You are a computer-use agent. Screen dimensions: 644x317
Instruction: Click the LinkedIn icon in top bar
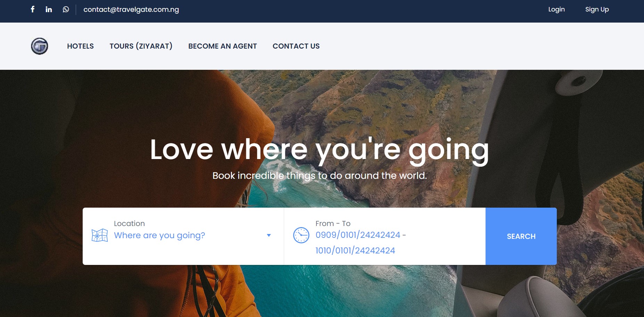point(49,9)
